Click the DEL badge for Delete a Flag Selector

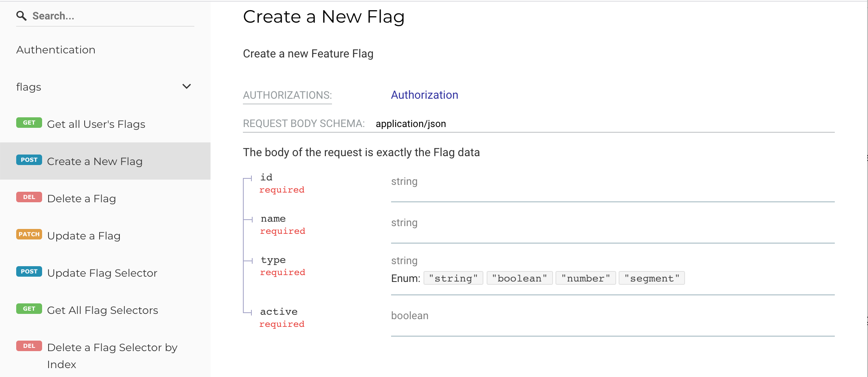tap(29, 346)
